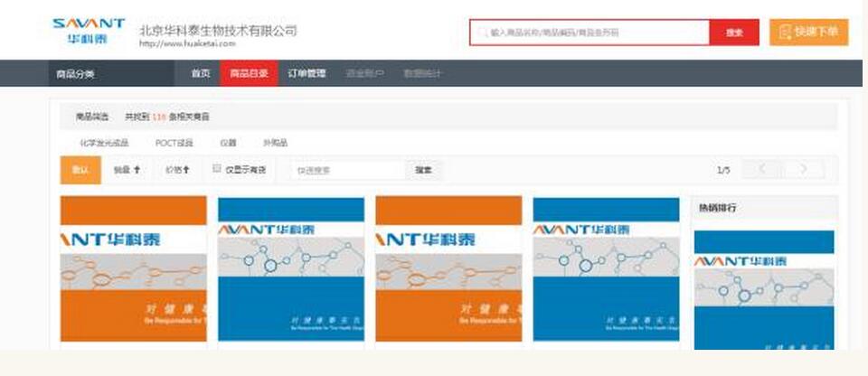Tick the 仅显示有货 checkbox
Screen dimensions: 868x376
pos(217,168)
